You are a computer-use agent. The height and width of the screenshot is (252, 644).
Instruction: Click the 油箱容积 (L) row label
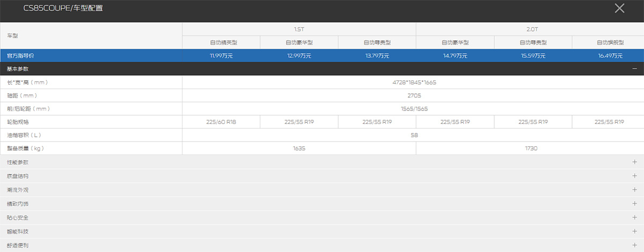[25, 135]
